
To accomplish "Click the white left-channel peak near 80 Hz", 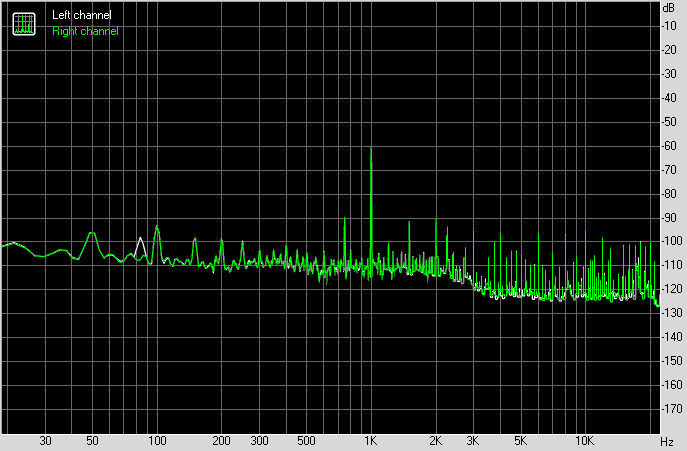I will (140, 238).
